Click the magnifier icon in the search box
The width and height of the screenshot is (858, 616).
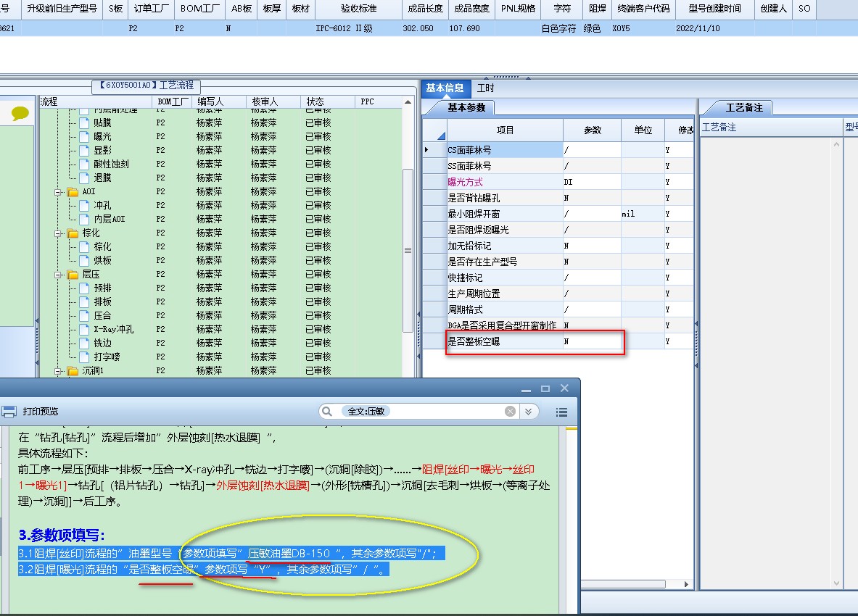click(x=326, y=411)
